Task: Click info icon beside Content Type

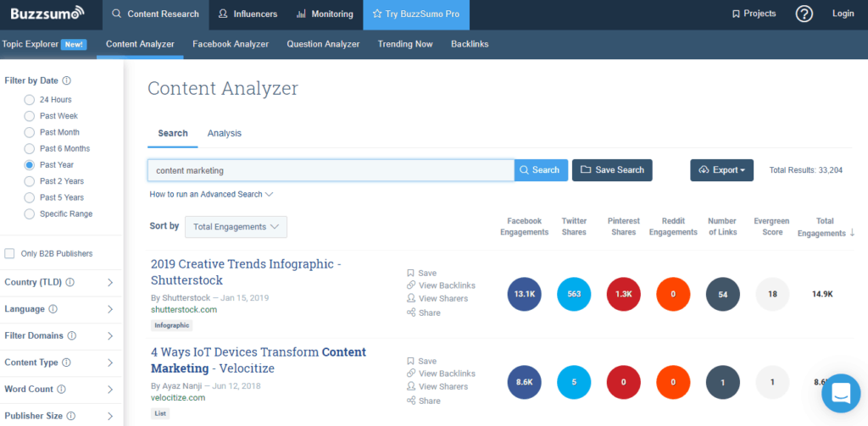Action: [66, 362]
